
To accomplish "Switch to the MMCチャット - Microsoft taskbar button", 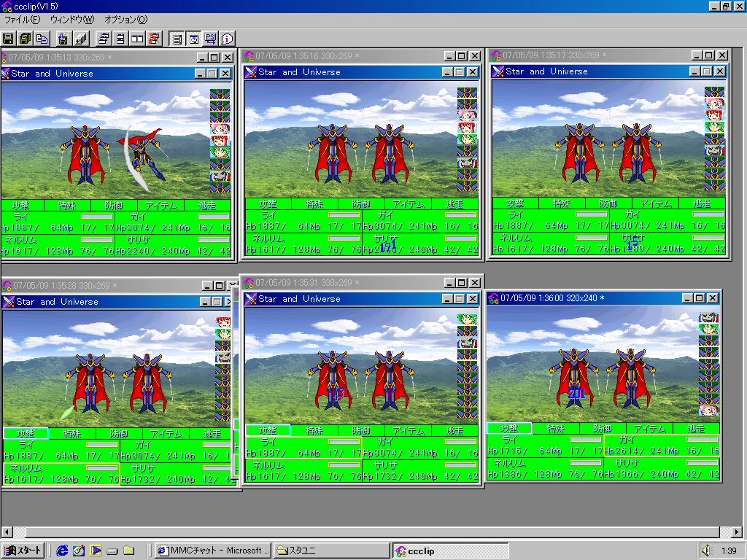I will pos(214,551).
